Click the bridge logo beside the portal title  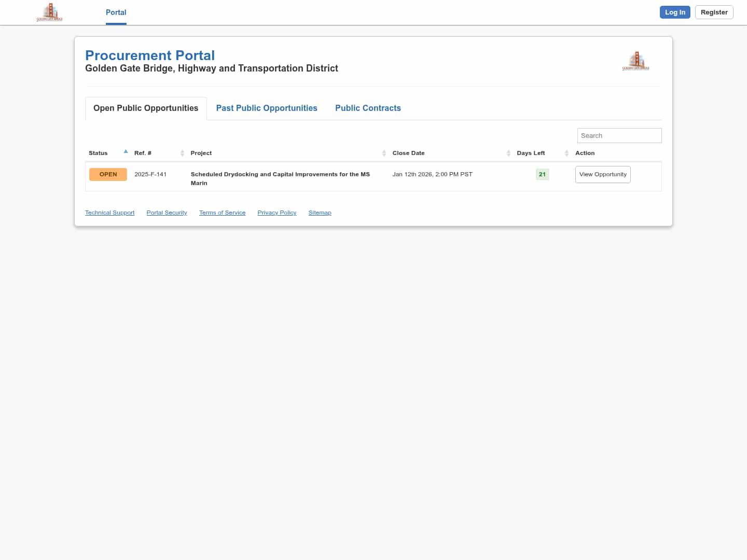coord(635,61)
